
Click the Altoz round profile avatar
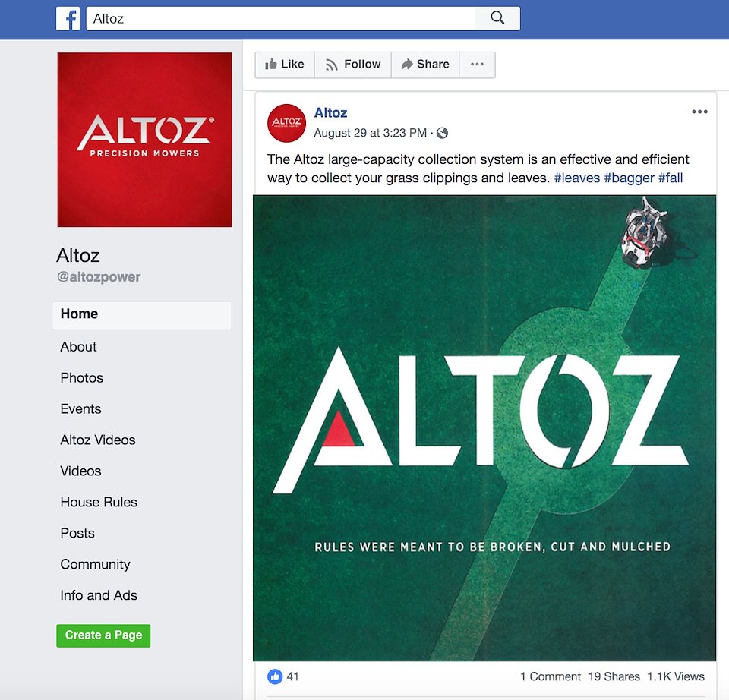tap(286, 123)
